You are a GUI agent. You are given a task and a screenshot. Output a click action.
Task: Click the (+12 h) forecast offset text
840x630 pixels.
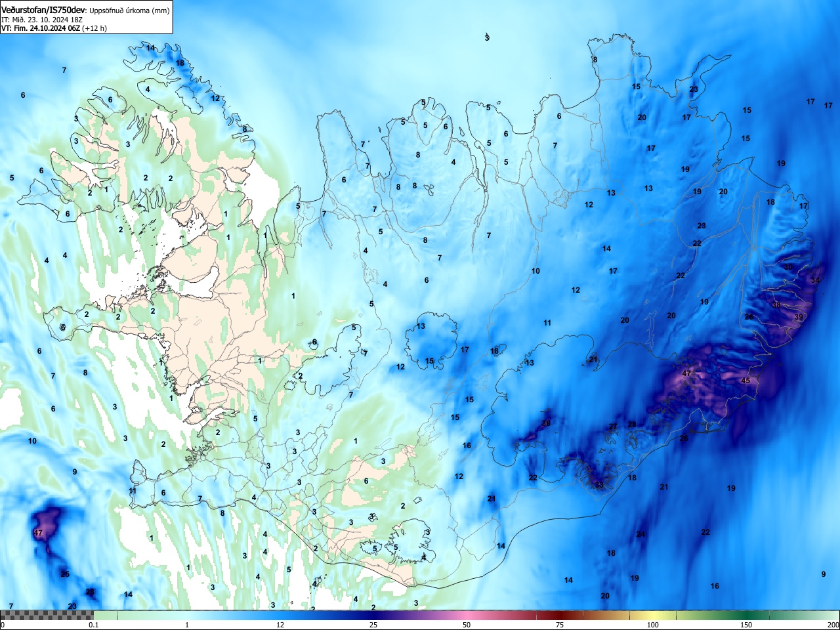(x=94, y=28)
